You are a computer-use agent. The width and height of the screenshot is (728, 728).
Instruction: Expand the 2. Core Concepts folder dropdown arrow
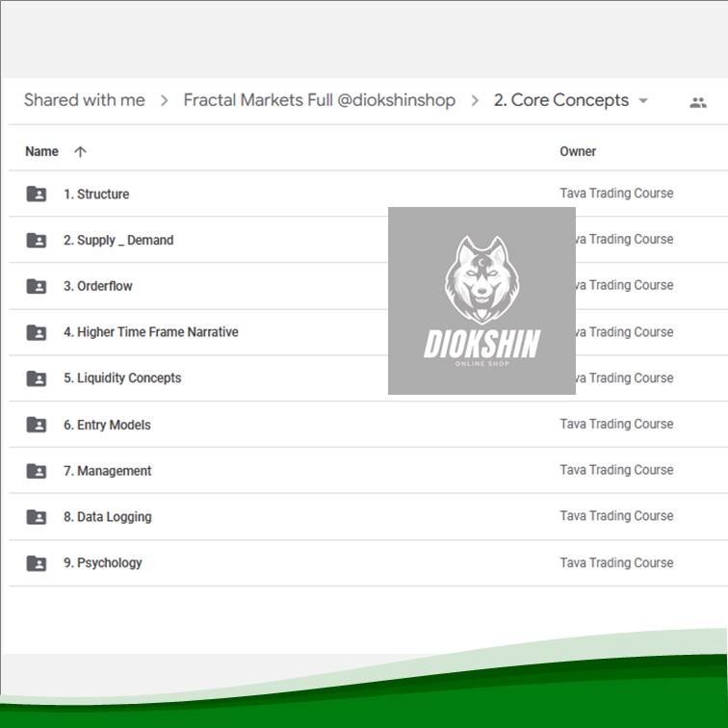(643, 101)
